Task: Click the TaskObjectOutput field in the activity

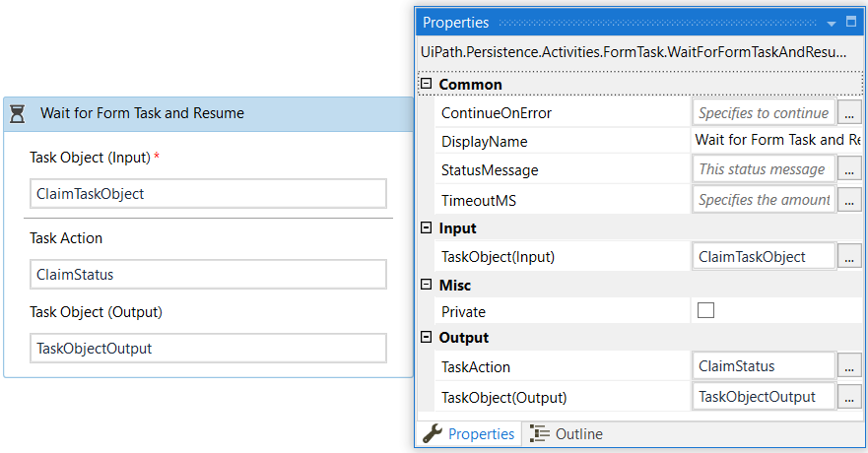Action: click(x=208, y=348)
